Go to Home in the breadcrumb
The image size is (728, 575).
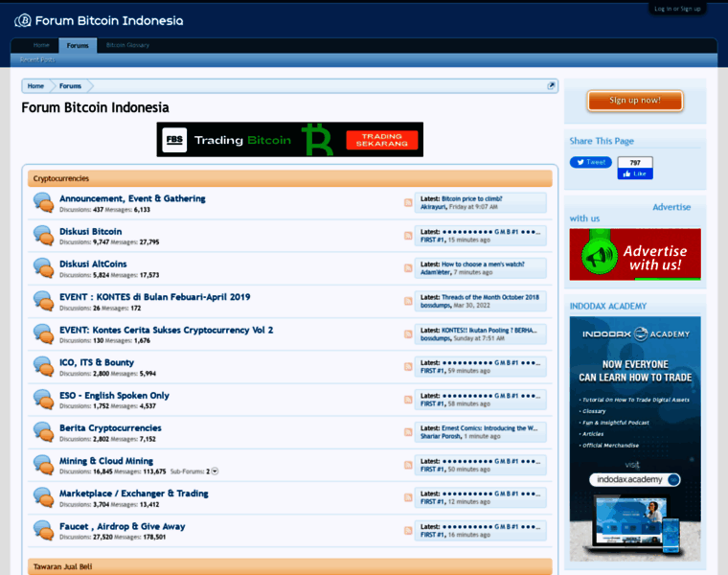coord(35,86)
